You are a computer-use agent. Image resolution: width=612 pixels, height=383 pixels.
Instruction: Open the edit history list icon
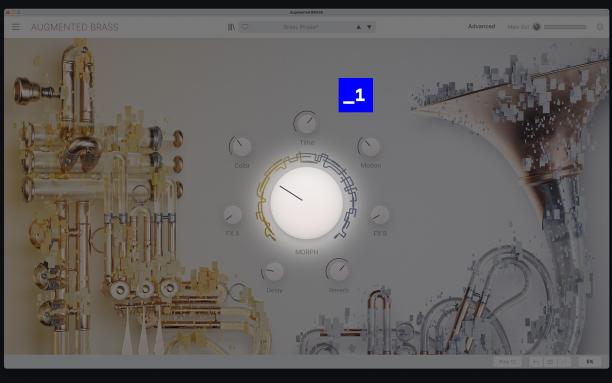coord(550,362)
